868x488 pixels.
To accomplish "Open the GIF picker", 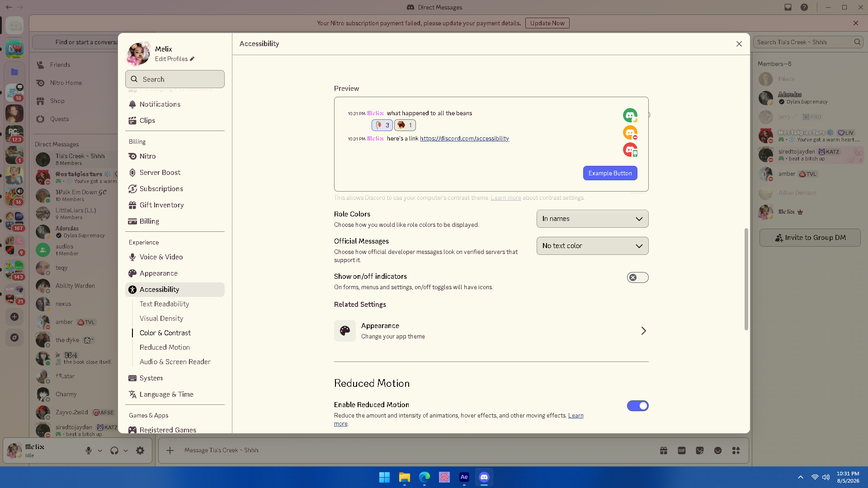I will 682,450.
